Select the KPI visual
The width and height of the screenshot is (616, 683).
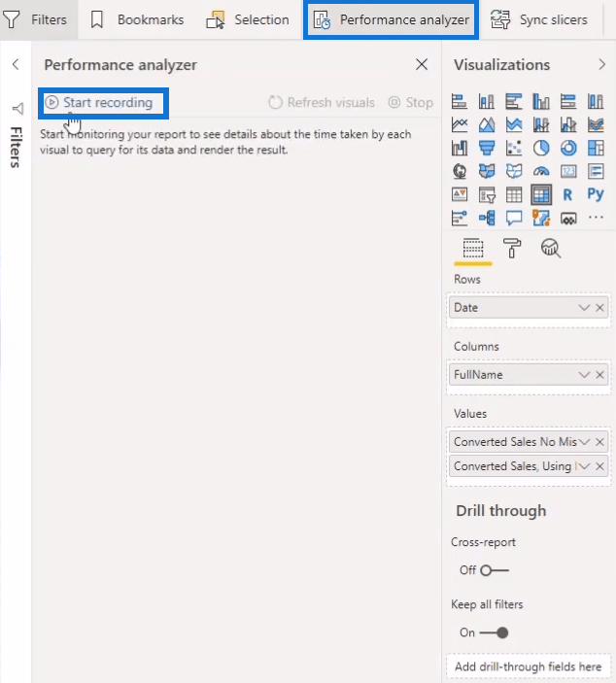460,194
